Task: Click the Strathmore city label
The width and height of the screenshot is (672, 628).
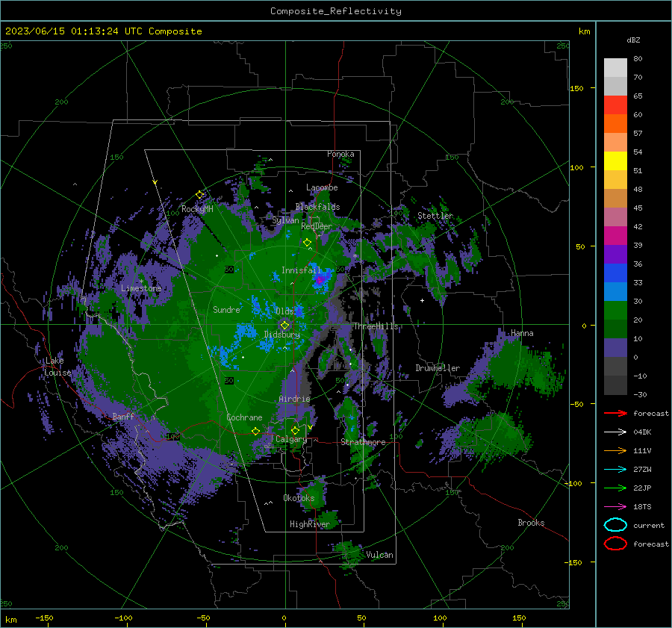Action: 363,442
